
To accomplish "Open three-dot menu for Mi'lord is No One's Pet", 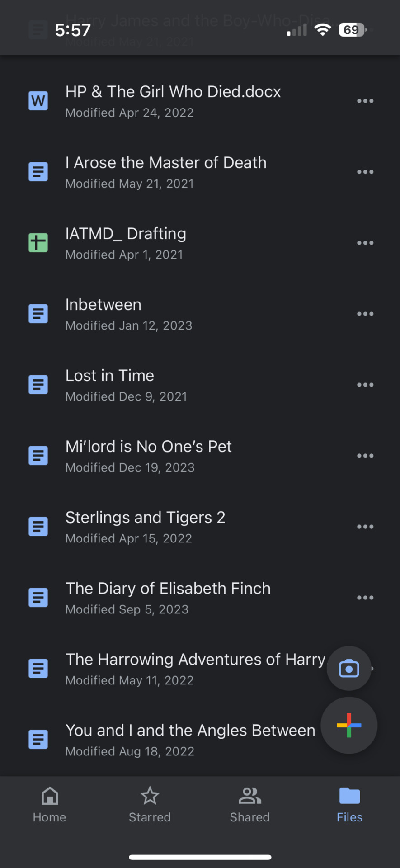I will (365, 456).
